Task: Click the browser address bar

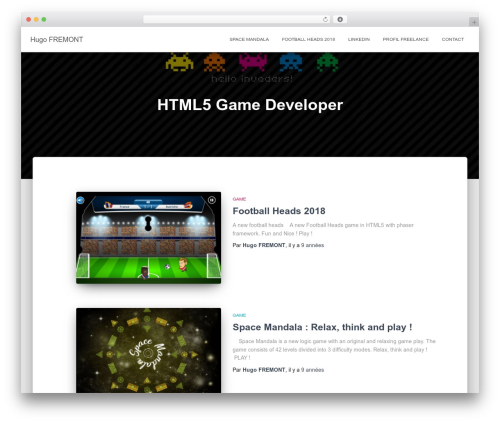Action: click(237, 20)
